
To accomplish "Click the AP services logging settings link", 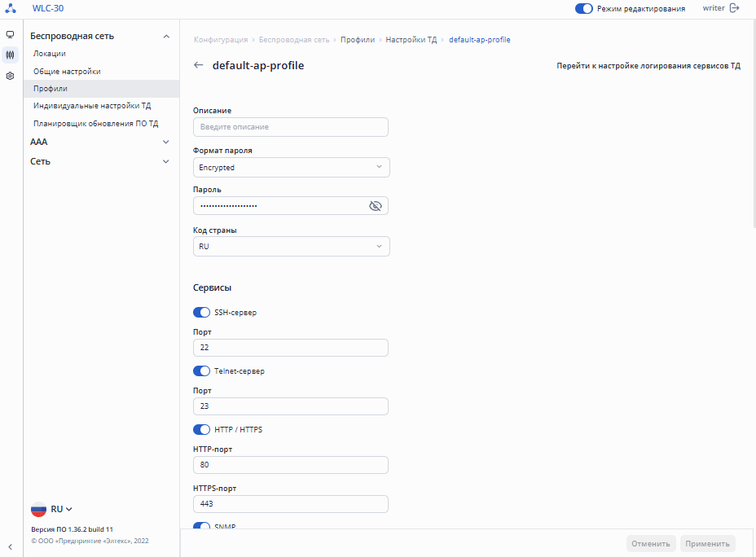I will (648, 66).
